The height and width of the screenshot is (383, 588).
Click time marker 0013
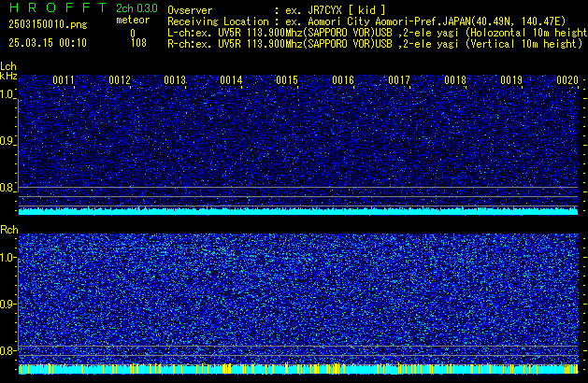[175, 80]
